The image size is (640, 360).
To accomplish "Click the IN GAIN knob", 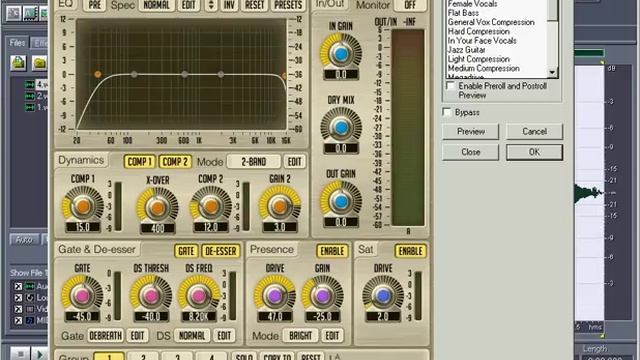I will (341, 53).
